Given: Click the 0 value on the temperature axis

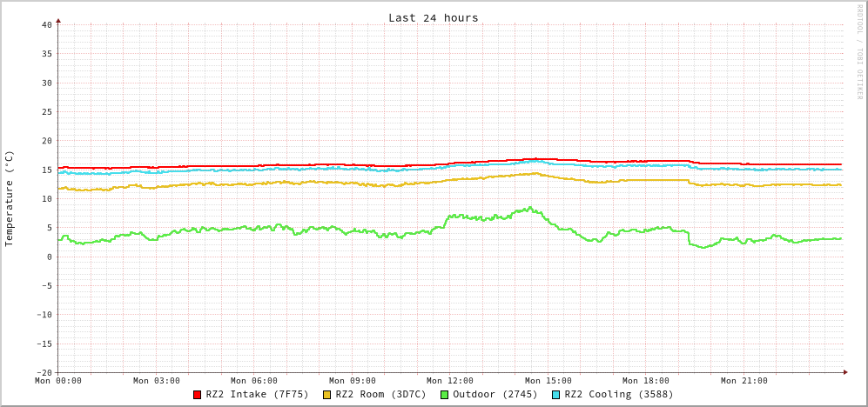Looking at the screenshot, I should coord(49,257).
